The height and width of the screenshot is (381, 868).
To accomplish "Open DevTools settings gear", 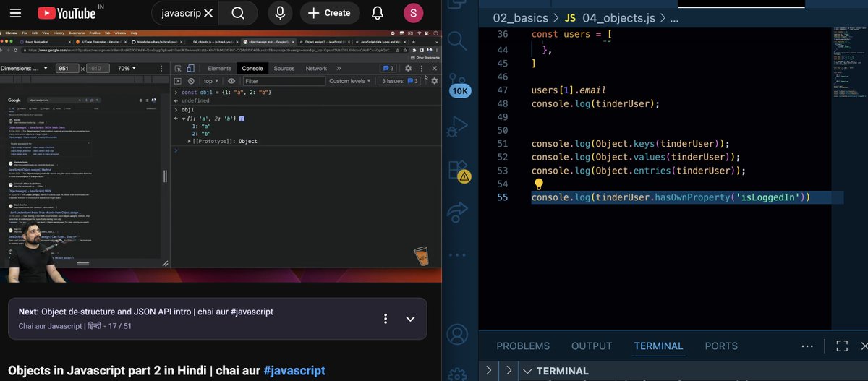I will click(408, 68).
